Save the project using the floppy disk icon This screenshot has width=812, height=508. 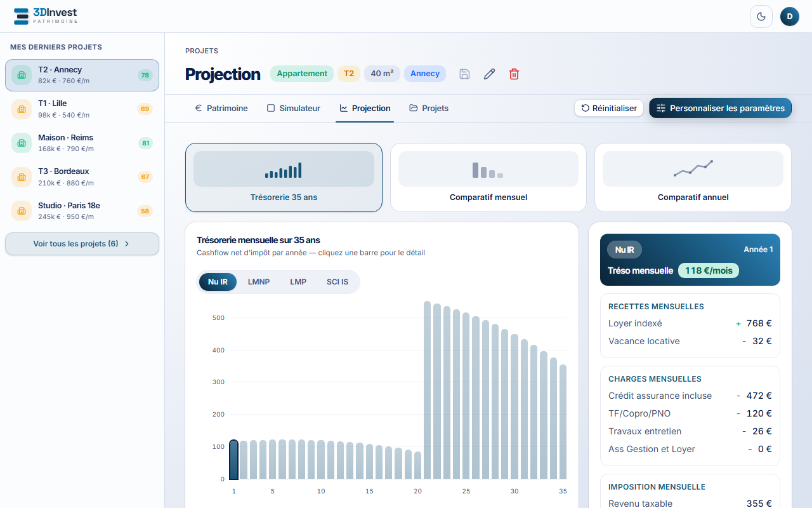(x=464, y=74)
